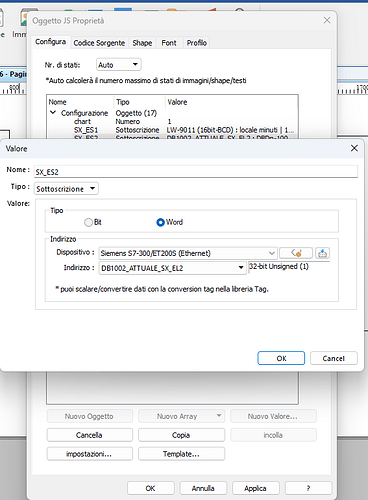Switch to the Configura tab
The width and height of the screenshot is (368, 500).
click(x=50, y=42)
